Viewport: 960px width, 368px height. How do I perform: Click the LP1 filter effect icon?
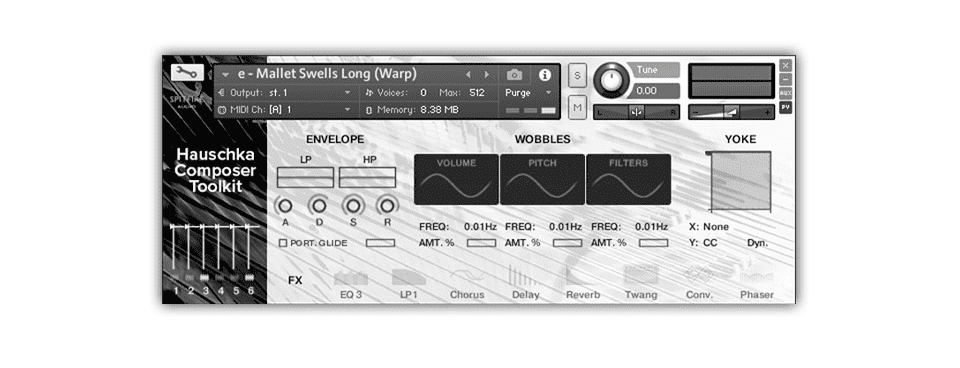409,277
